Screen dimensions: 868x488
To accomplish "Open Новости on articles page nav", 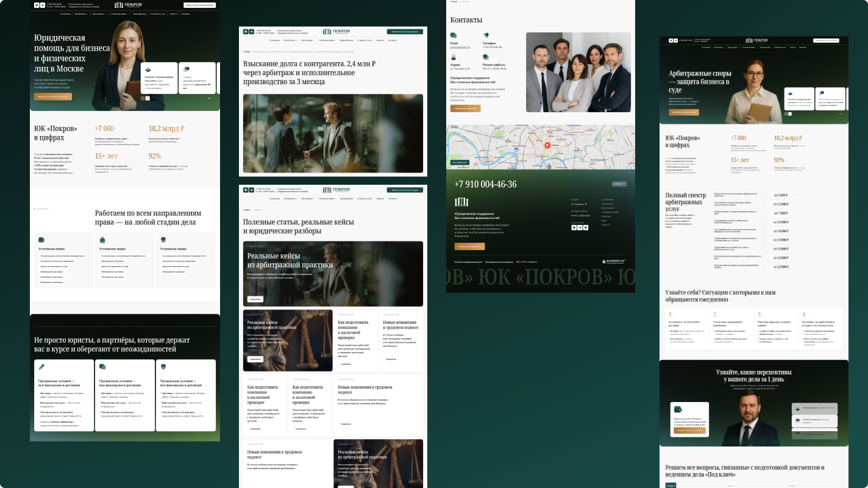I will [380, 199].
